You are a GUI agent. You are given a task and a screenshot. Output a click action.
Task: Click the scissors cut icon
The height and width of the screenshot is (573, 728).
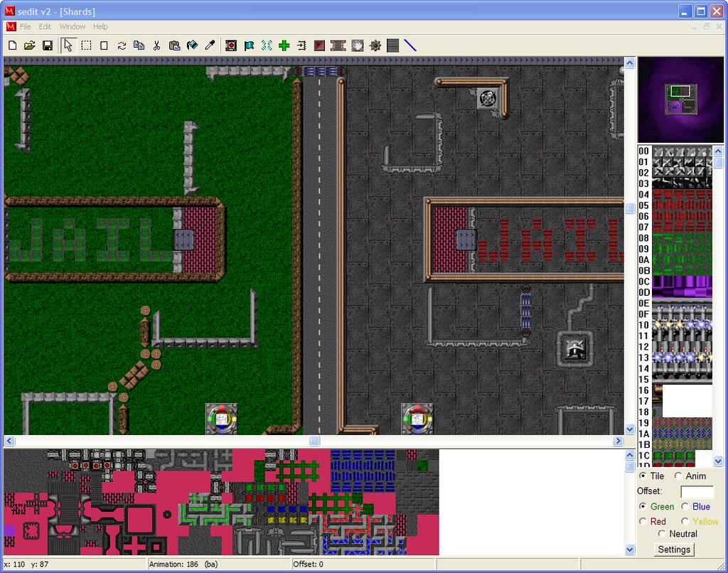[156, 45]
